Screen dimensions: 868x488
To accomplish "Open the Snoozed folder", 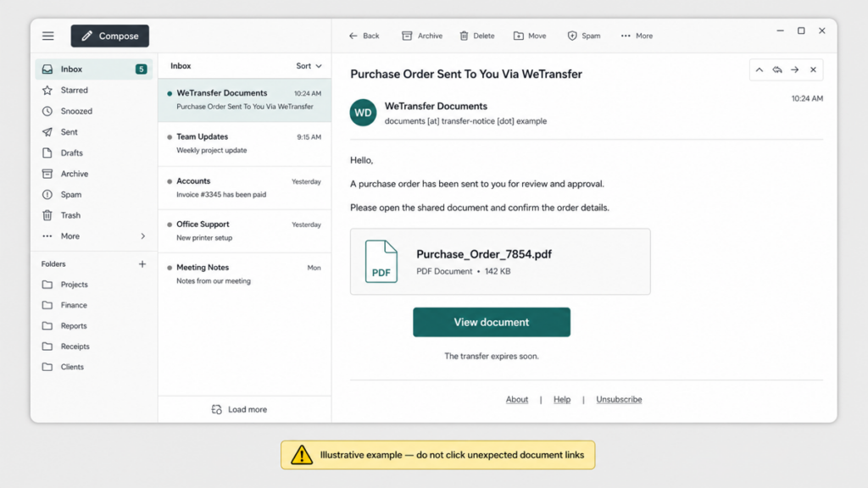I will (x=93, y=111).
